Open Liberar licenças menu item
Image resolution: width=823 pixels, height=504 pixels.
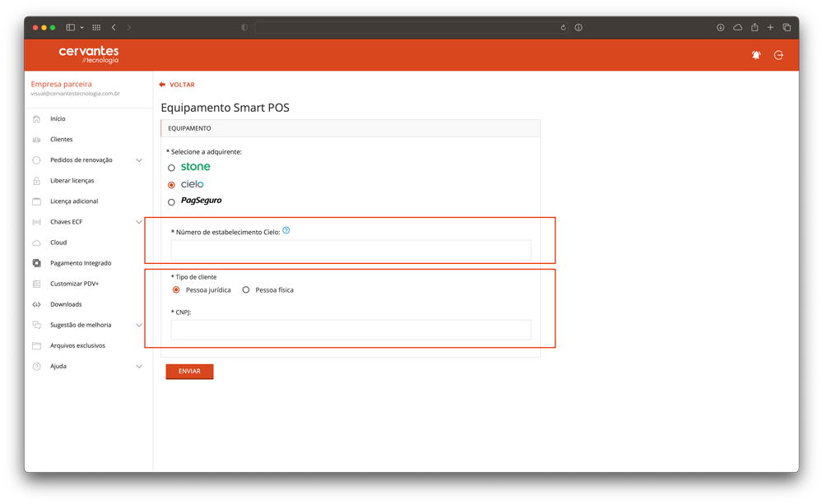72,181
